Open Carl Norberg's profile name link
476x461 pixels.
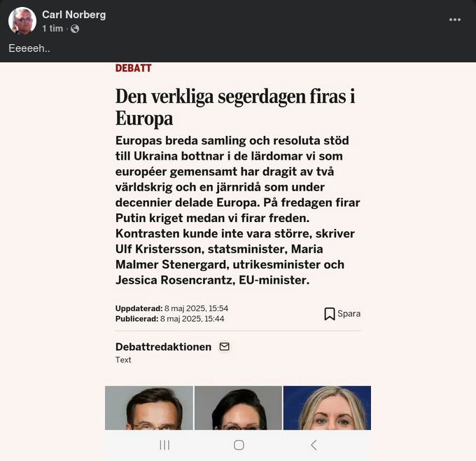pyautogui.click(x=73, y=15)
